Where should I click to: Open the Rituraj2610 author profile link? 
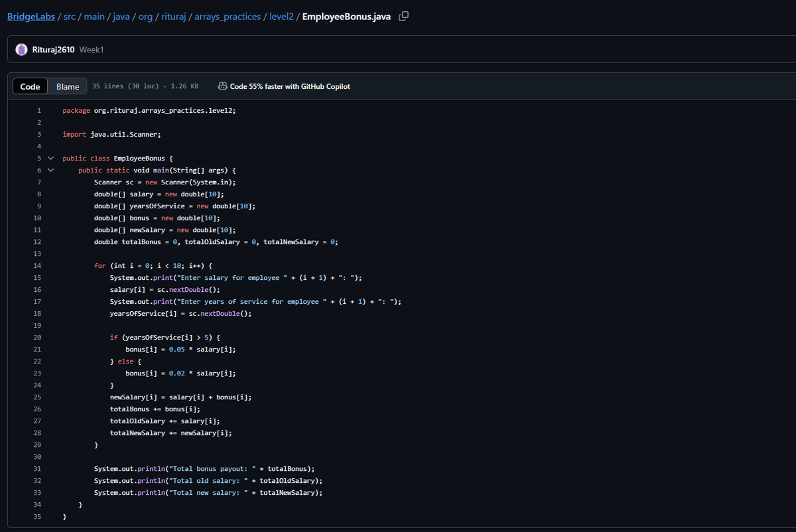point(53,50)
